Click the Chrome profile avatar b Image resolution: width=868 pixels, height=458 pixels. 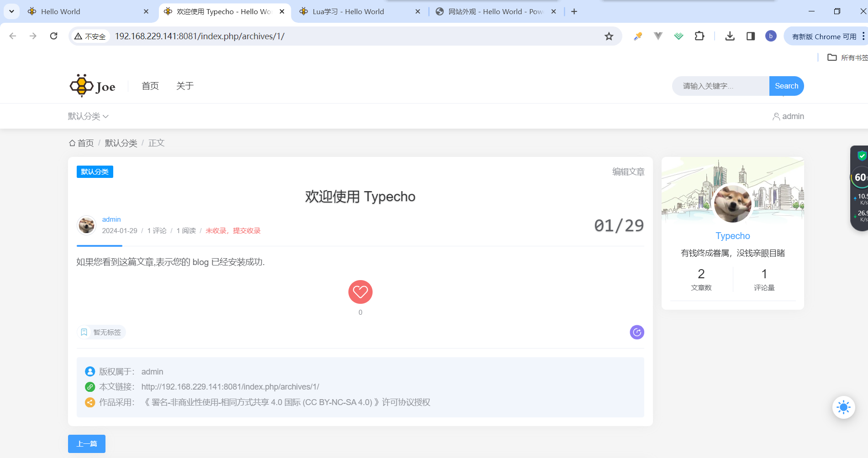coord(771,36)
